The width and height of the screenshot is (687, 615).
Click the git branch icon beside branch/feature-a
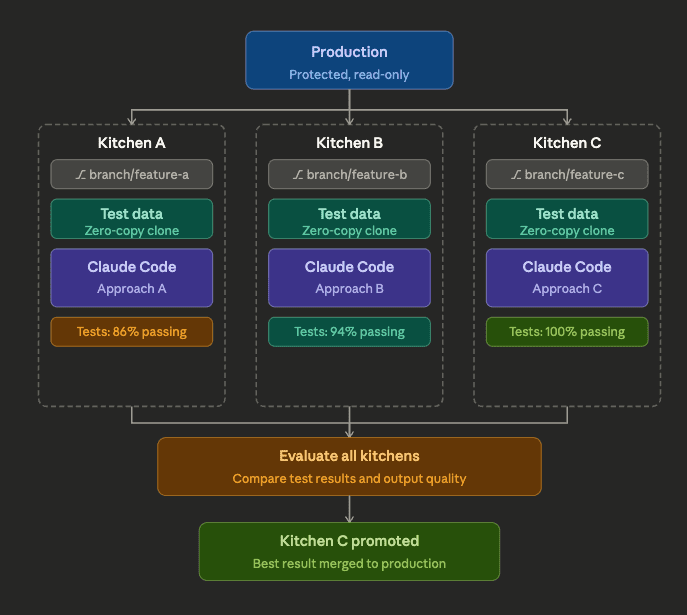click(81, 175)
